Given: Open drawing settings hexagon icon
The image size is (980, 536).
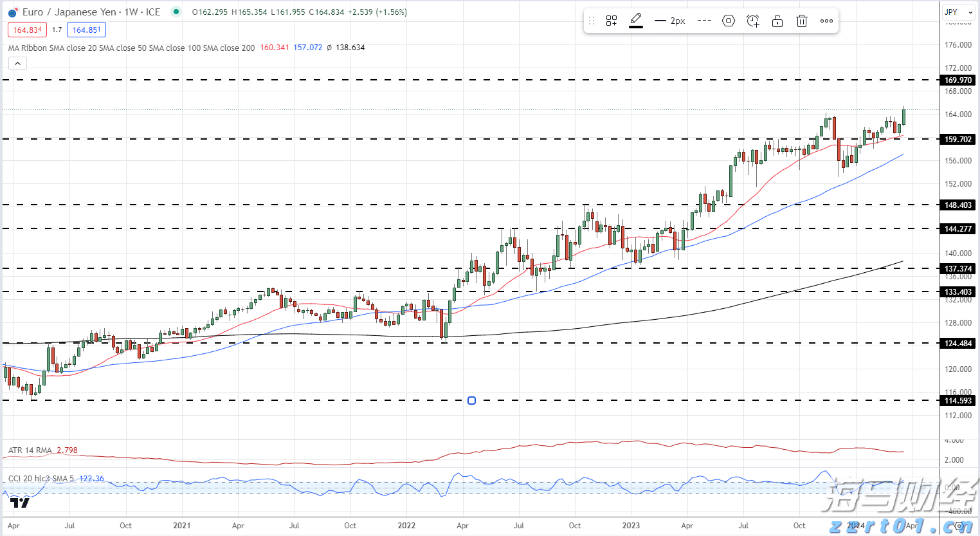Looking at the screenshot, I should [729, 21].
